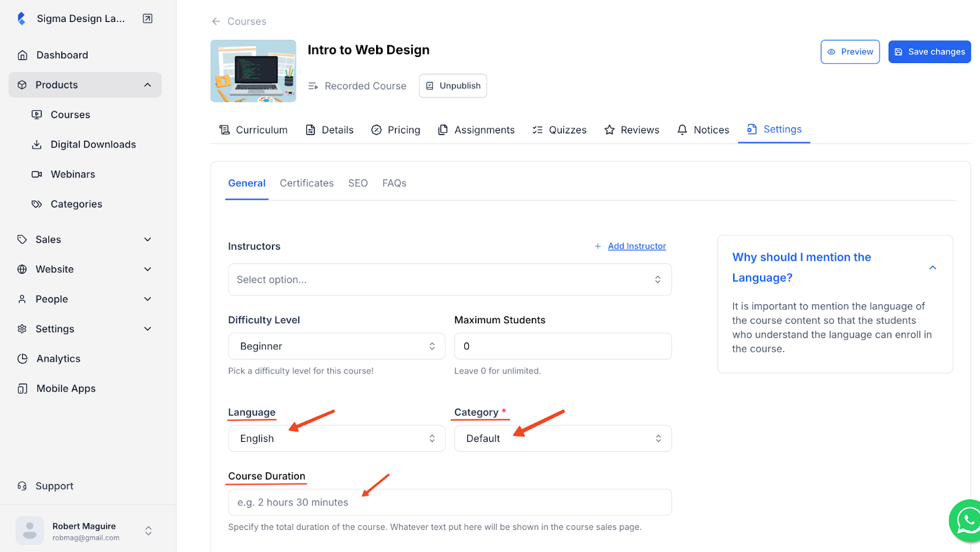Click the Analytics pie chart icon
The width and height of the screenshot is (980, 552).
(x=23, y=359)
